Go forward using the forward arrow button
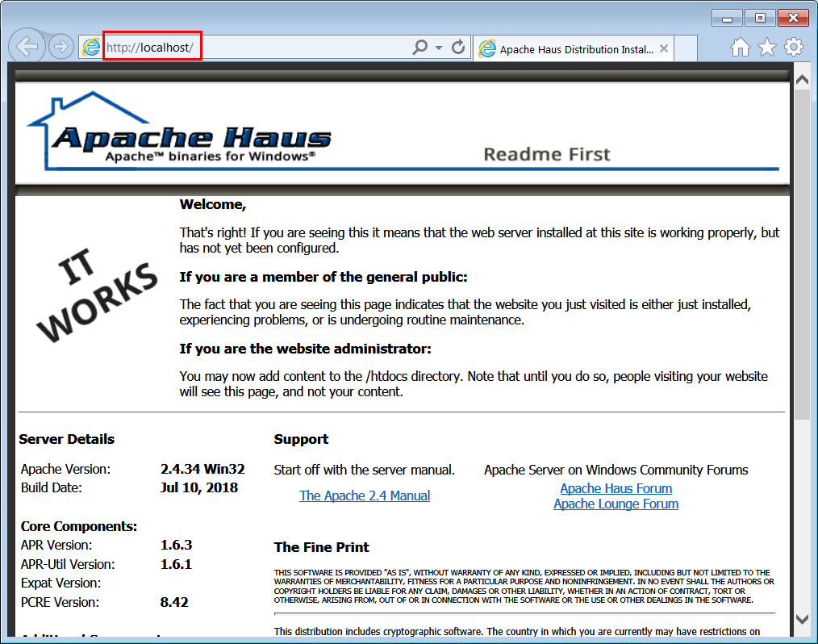 [x=61, y=47]
